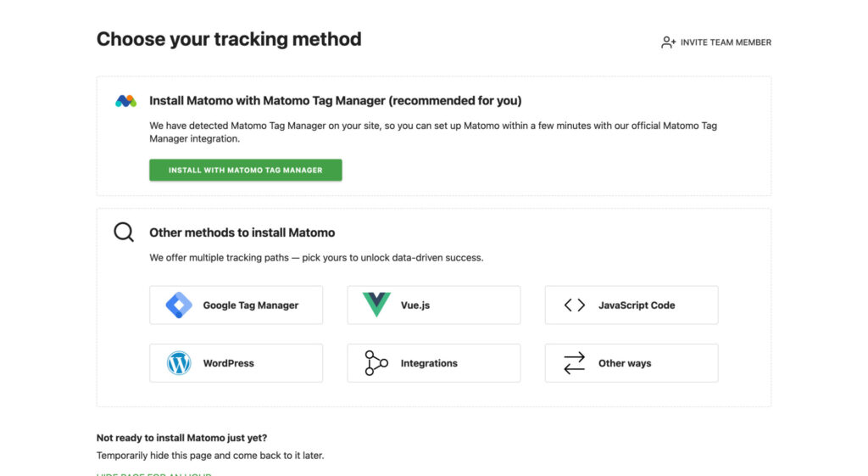The width and height of the screenshot is (868, 476).
Task: Click the green Vue.js logo
Action: (376, 305)
